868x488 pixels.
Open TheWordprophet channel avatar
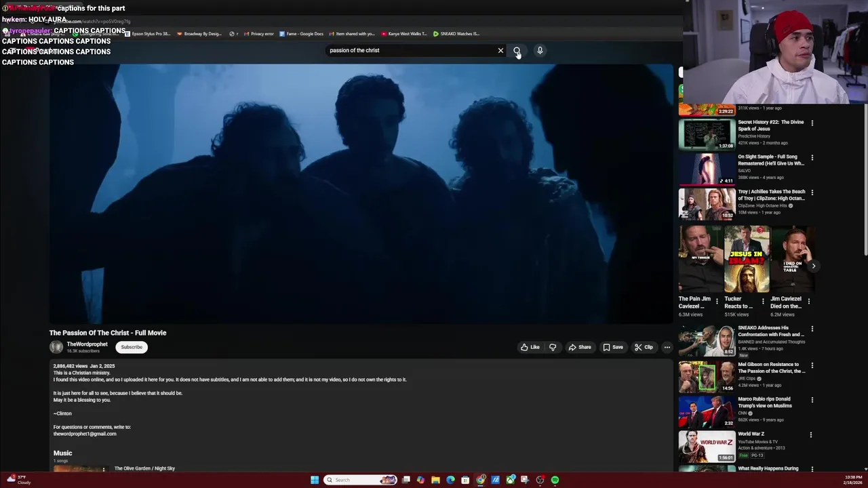point(56,347)
